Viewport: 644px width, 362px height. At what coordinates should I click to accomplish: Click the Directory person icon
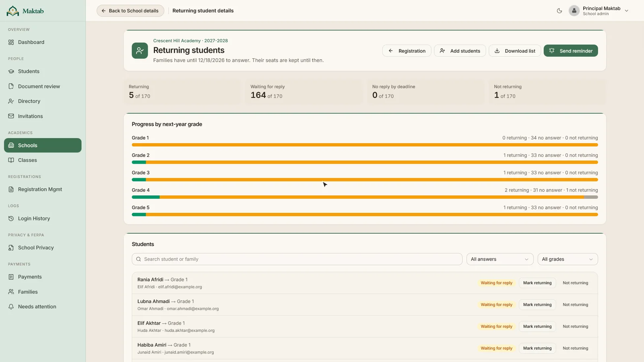click(11, 101)
